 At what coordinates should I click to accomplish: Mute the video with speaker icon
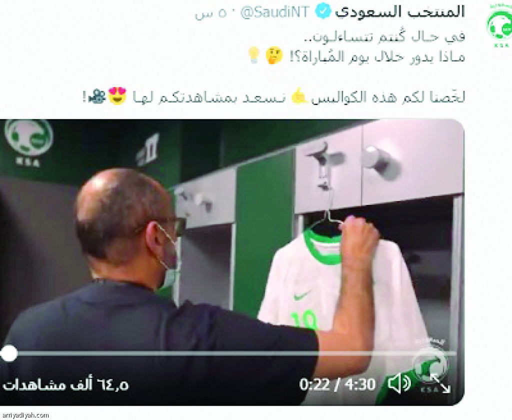[399, 383]
